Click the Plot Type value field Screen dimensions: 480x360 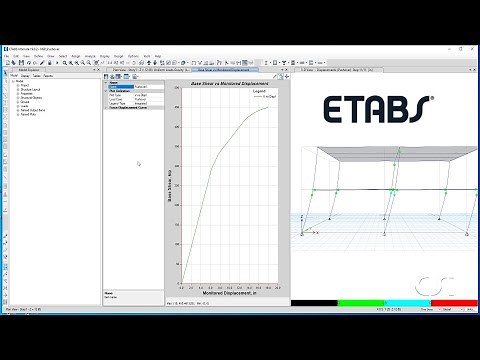click(149, 95)
